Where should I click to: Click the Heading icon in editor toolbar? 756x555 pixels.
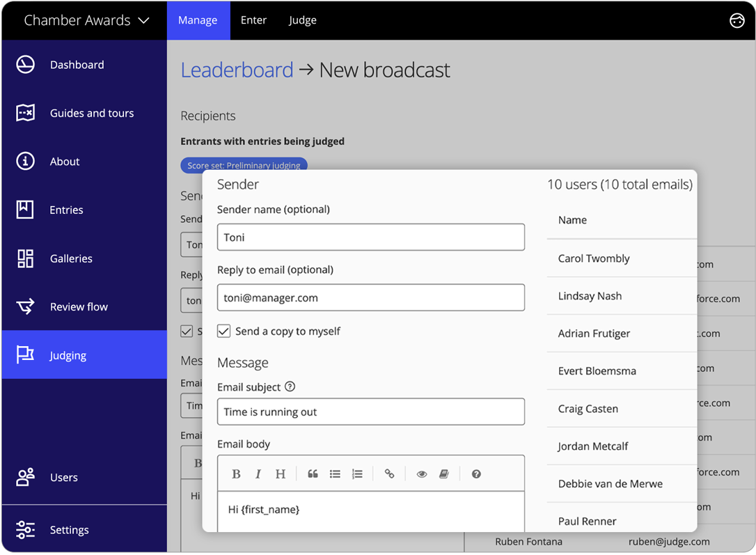click(281, 474)
